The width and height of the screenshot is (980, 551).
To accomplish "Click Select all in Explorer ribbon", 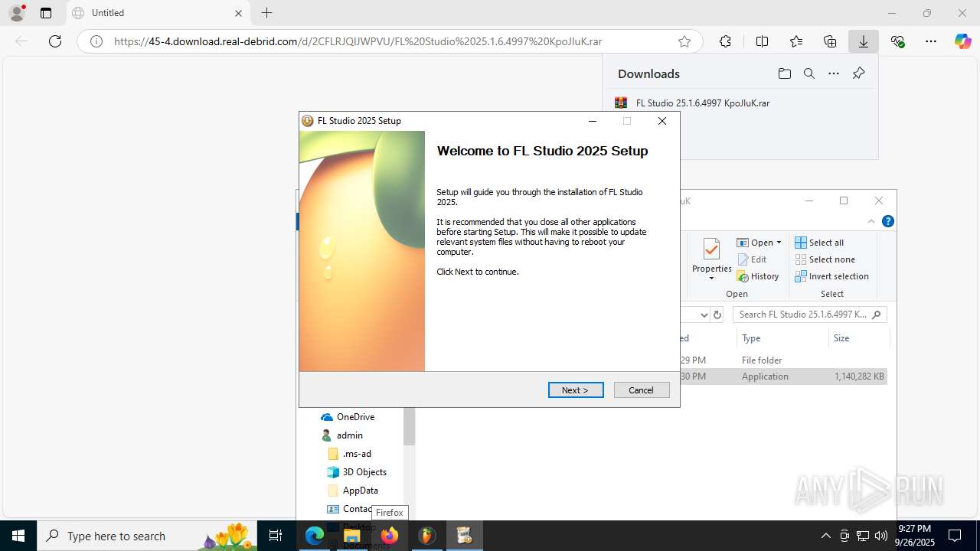I will pyautogui.click(x=819, y=243).
